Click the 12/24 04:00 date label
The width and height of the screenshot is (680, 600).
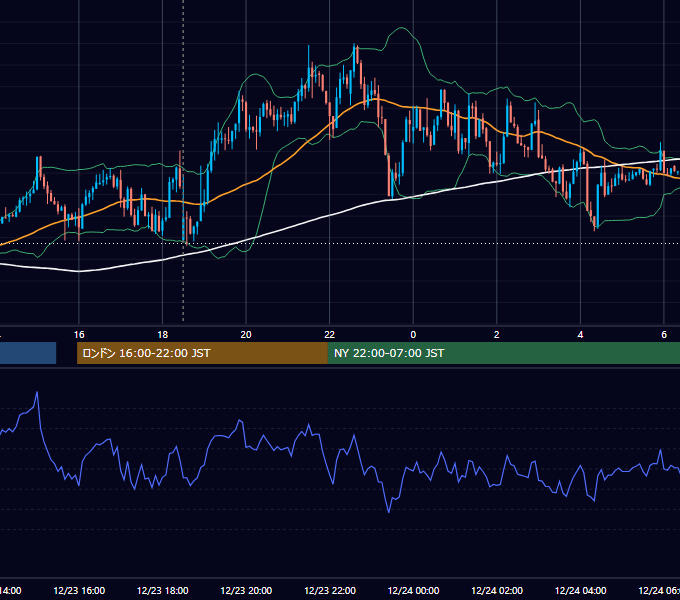pos(580,590)
